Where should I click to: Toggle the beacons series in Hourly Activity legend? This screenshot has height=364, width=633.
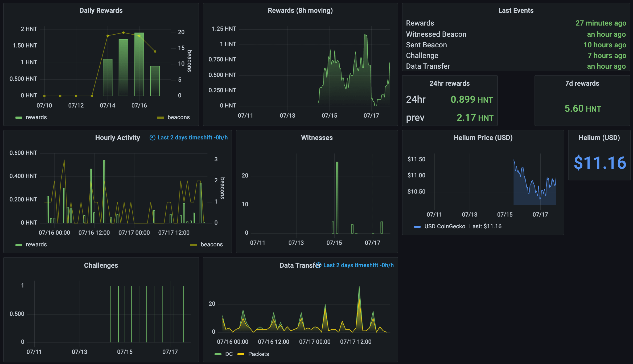[212, 244]
